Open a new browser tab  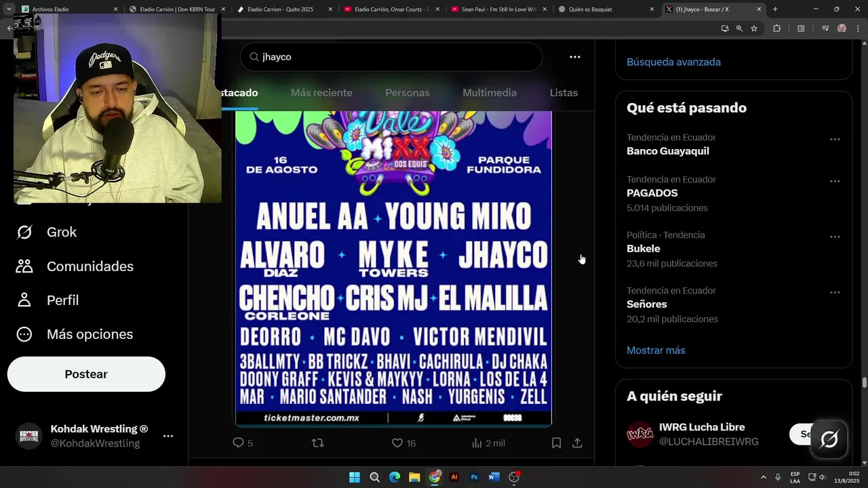tap(775, 9)
